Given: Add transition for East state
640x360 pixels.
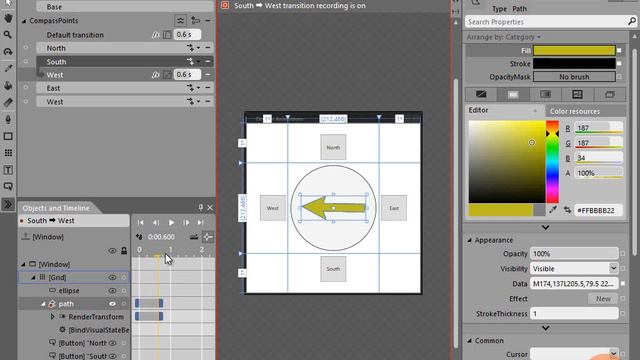Looking at the screenshot, I should 191,88.
